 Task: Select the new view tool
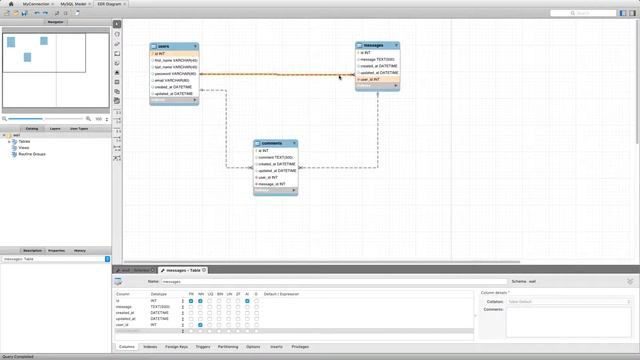point(117,91)
